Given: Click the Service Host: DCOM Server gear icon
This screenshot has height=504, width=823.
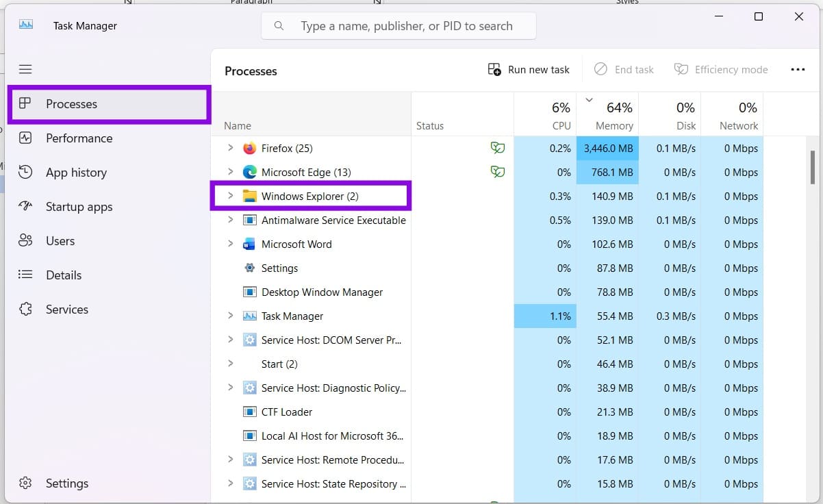Looking at the screenshot, I should pos(249,340).
